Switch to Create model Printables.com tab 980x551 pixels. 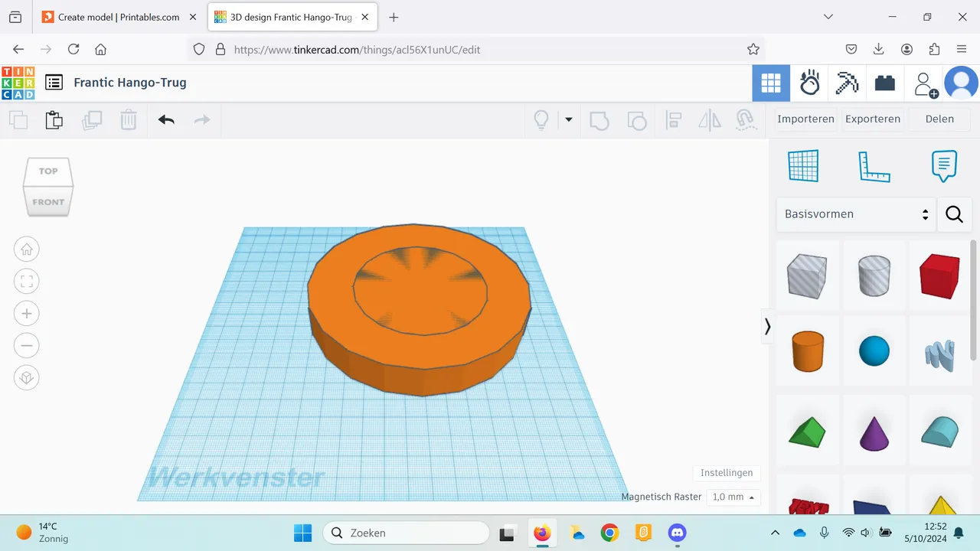(x=119, y=17)
